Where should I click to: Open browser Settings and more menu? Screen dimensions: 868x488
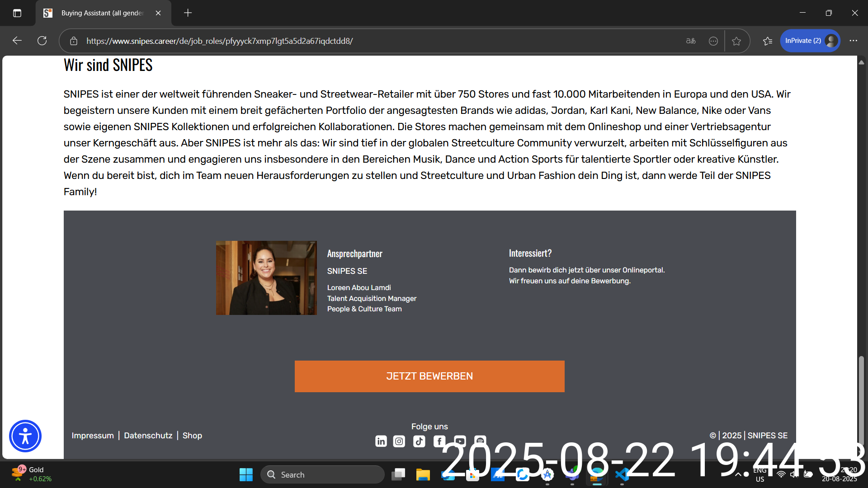pos(853,41)
